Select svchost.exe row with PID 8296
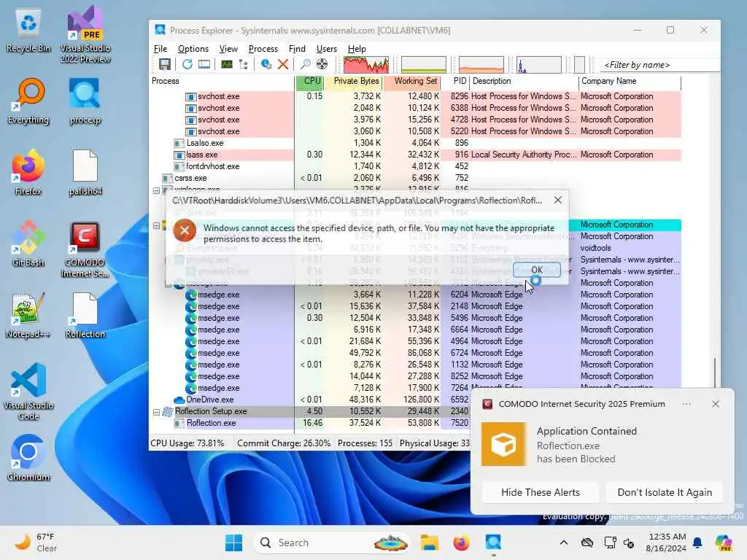 (416, 96)
